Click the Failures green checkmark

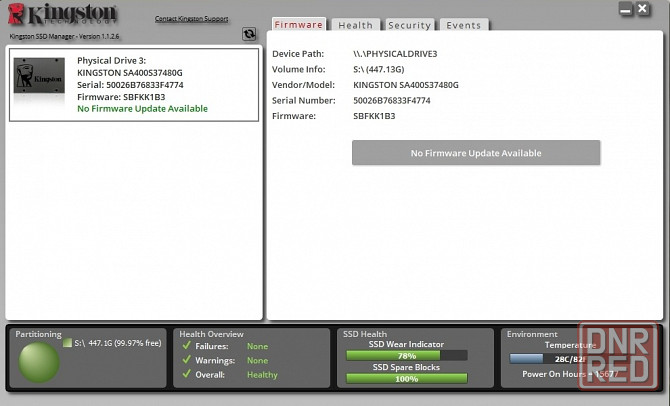click(x=186, y=346)
